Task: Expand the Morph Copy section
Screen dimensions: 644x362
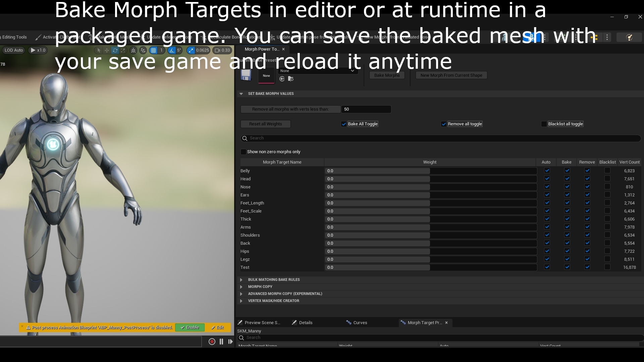Action: [x=241, y=287]
